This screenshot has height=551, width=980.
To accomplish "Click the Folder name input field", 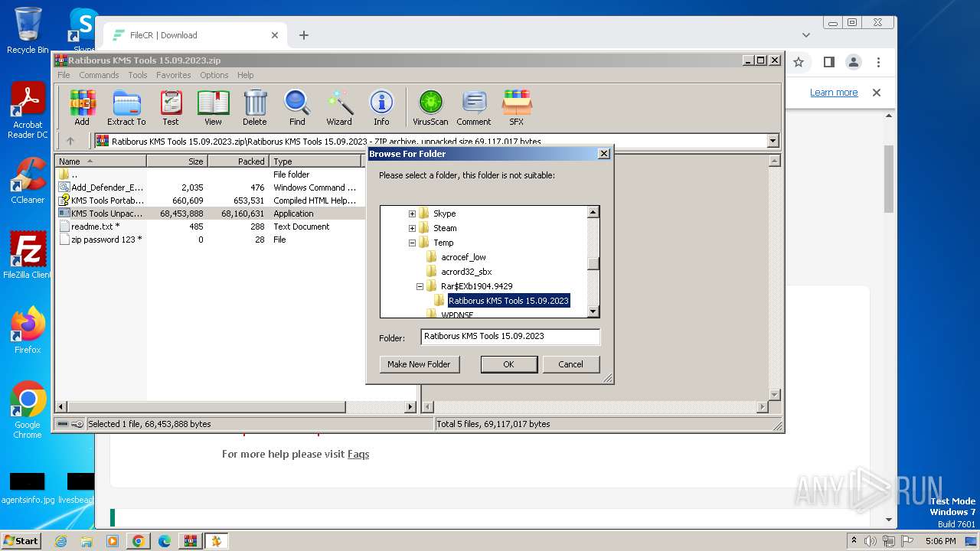I will 511,336.
